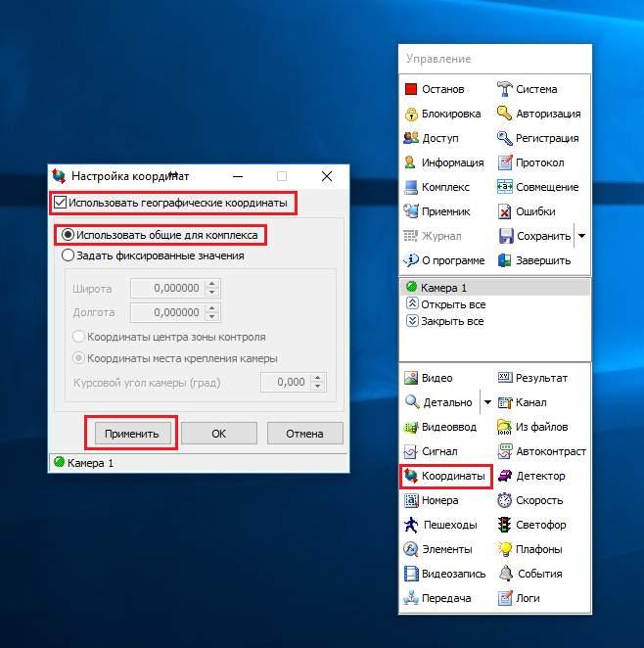Image resolution: width=644 pixels, height=648 pixels.
Task: Click the Детектор car icon
Action: (504, 476)
